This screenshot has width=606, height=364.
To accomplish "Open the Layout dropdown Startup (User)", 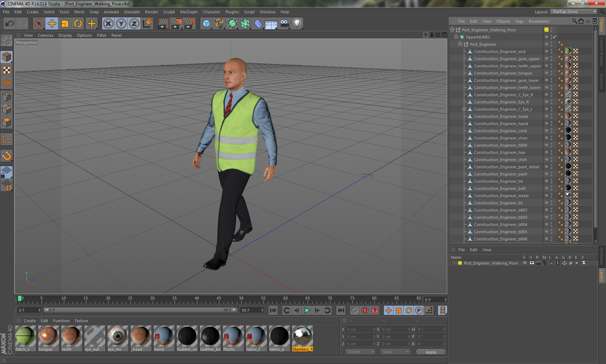I will click(x=574, y=12).
